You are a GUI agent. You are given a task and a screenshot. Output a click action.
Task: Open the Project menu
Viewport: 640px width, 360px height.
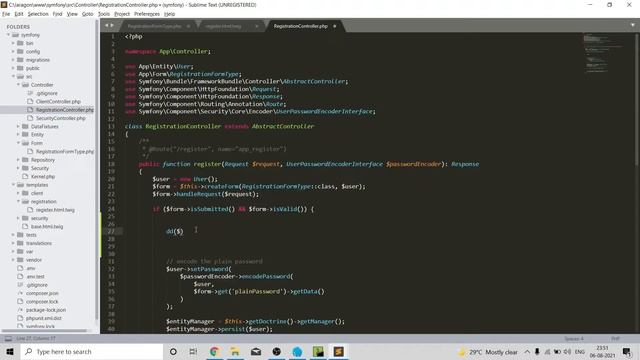pos(122,14)
